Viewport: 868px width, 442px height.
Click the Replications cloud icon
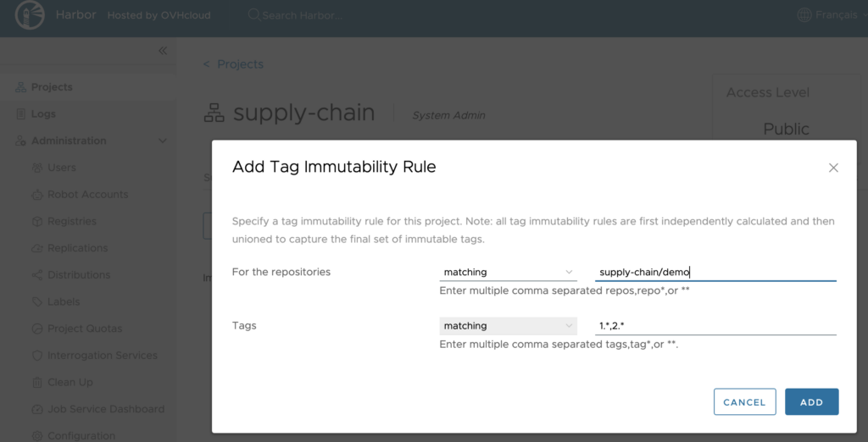point(37,248)
